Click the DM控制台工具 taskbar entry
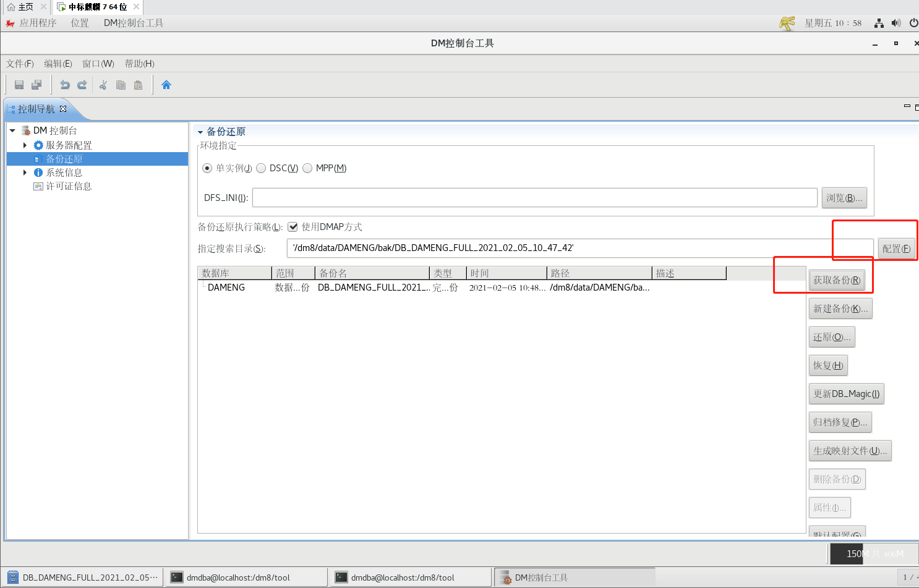 tap(574, 577)
